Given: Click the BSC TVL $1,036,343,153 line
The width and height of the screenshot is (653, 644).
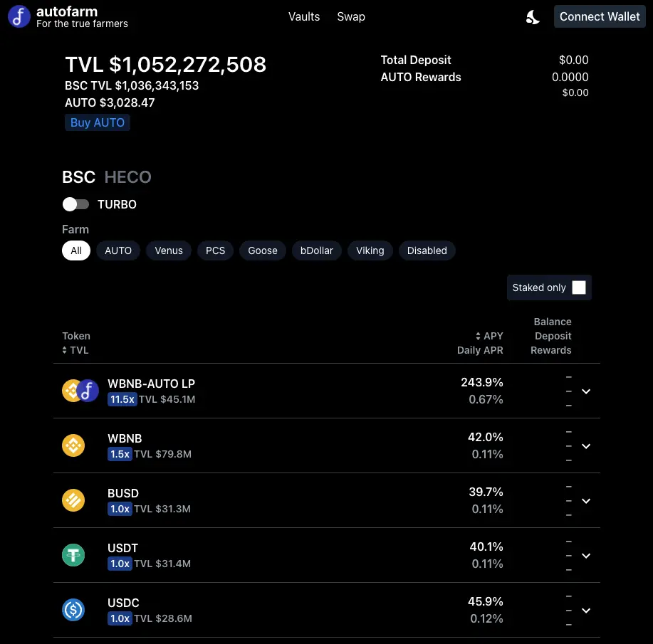Looking at the screenshot, I should [x=132, y=86].
